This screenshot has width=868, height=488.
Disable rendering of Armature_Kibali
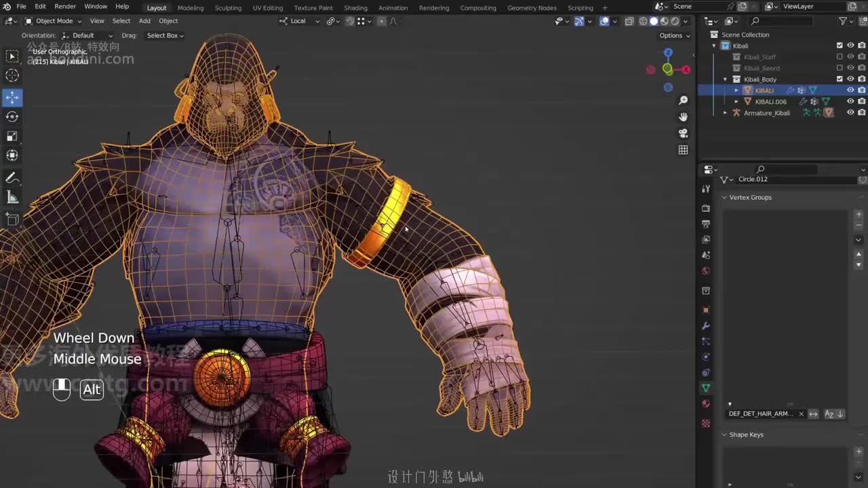pos(861,113)
